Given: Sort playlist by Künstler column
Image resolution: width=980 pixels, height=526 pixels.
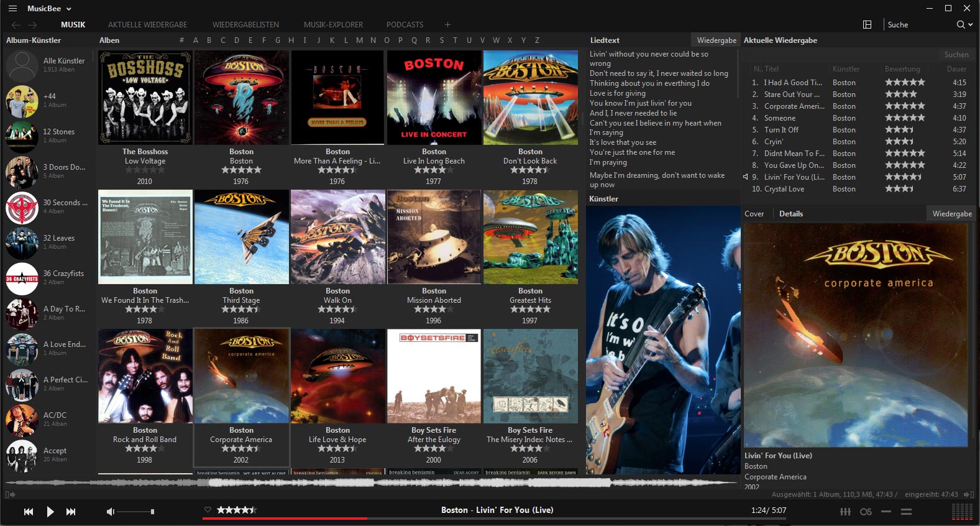Looking at the screenshot, I should pos(846,69).
